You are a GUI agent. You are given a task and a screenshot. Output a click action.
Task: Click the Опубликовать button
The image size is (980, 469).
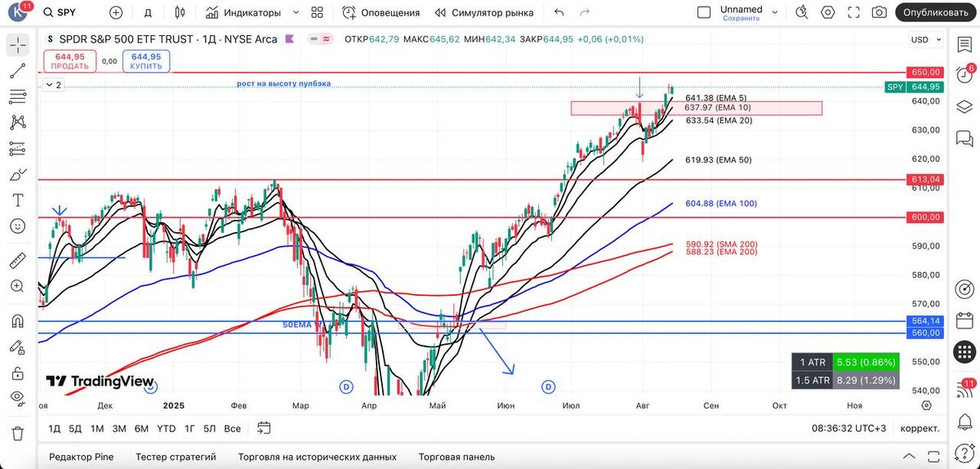(936, 12)
